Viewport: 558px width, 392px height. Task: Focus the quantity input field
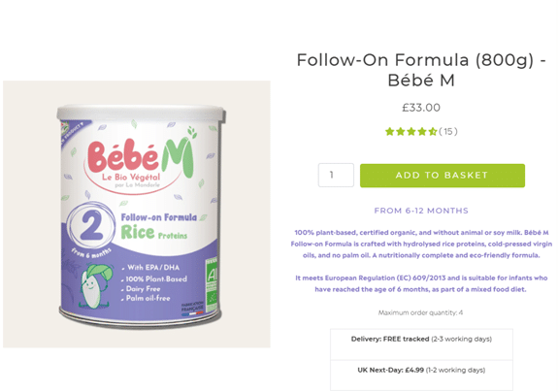click(336, 175)
